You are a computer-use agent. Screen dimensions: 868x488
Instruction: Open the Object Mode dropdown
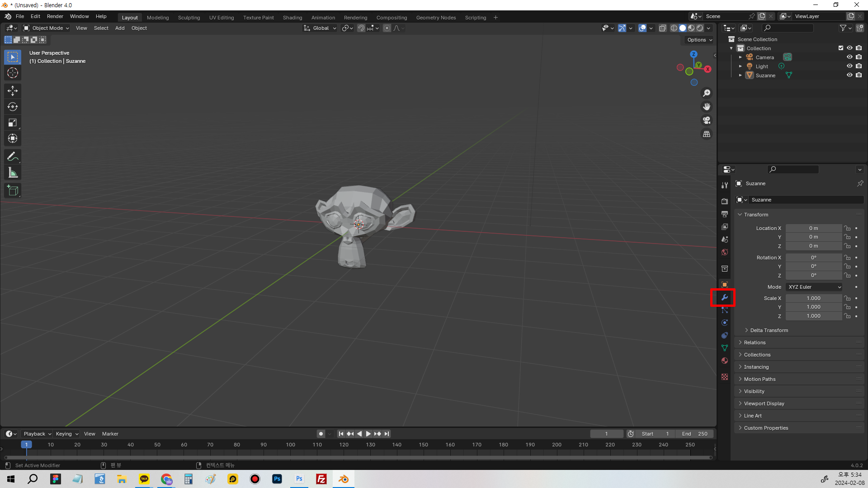pyautogui.click(x=46, y=28)
